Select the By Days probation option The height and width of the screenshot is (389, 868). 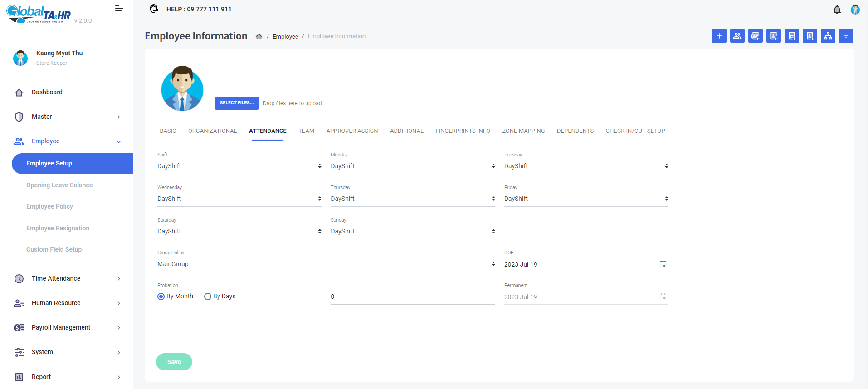pyautogui.click(x=208, y=297)
